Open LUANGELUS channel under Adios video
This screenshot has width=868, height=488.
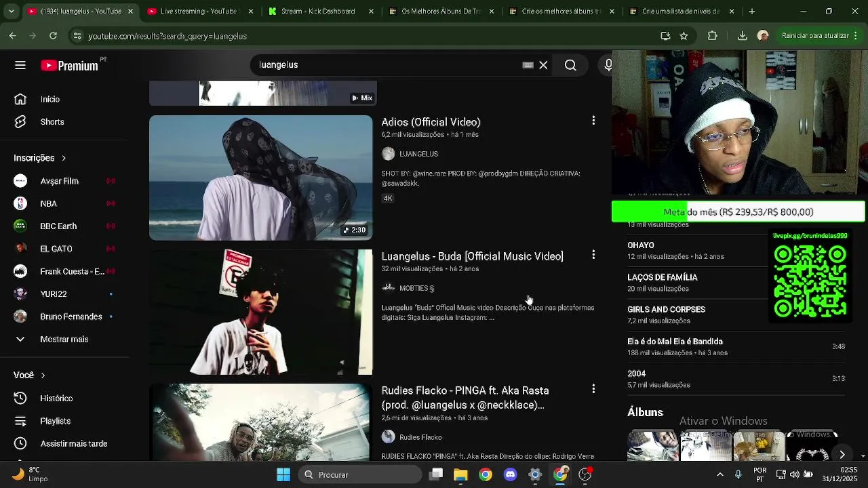(418, 154)
